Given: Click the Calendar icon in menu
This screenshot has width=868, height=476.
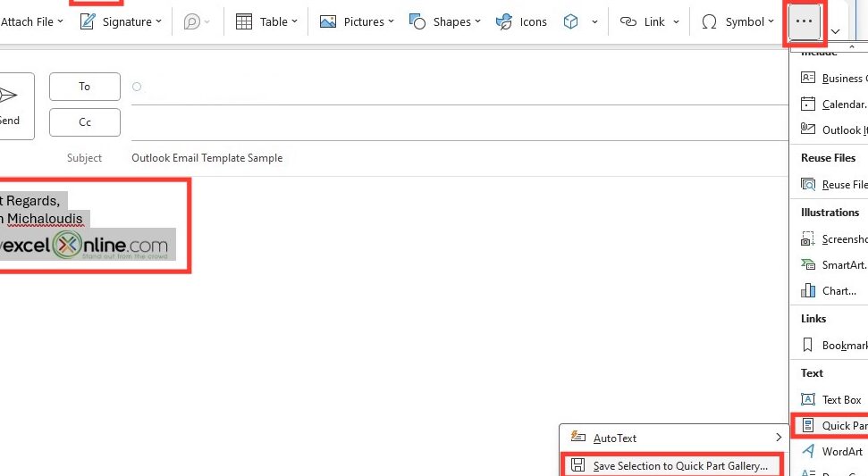Looking at the screenshot, I should click(808, 104).
